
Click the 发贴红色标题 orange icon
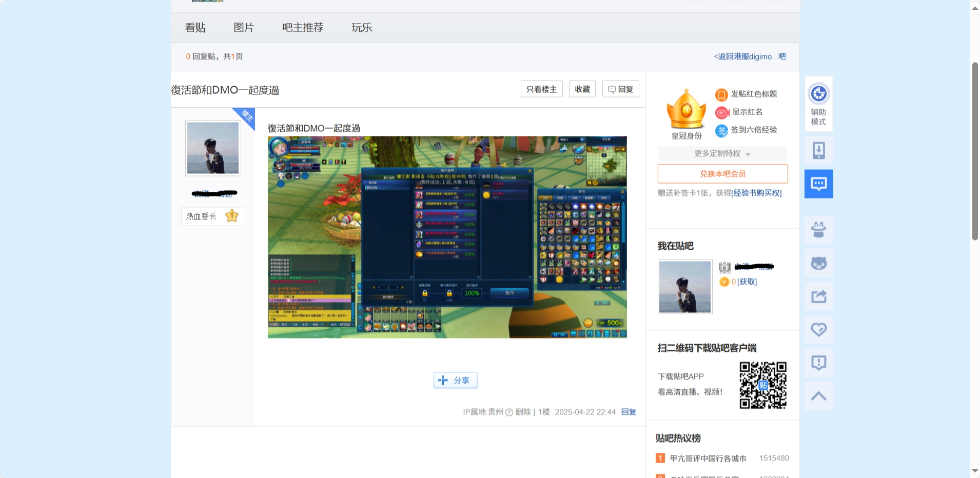point(721,94)
